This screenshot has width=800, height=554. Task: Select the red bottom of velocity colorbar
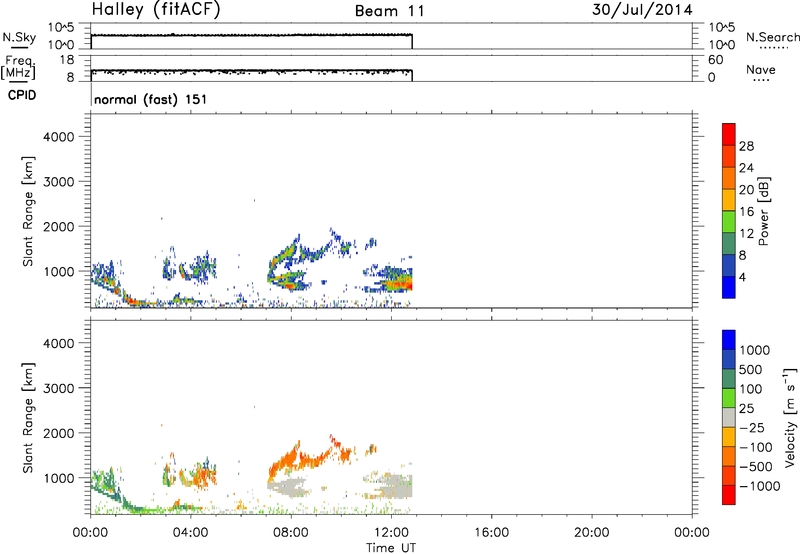(729, 495)
